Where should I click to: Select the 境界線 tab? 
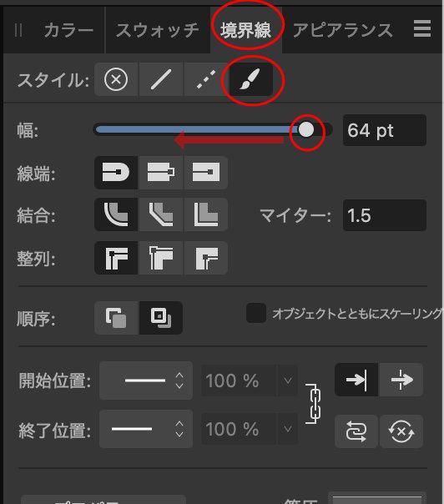pyautogui.click(x=246, y=31)
